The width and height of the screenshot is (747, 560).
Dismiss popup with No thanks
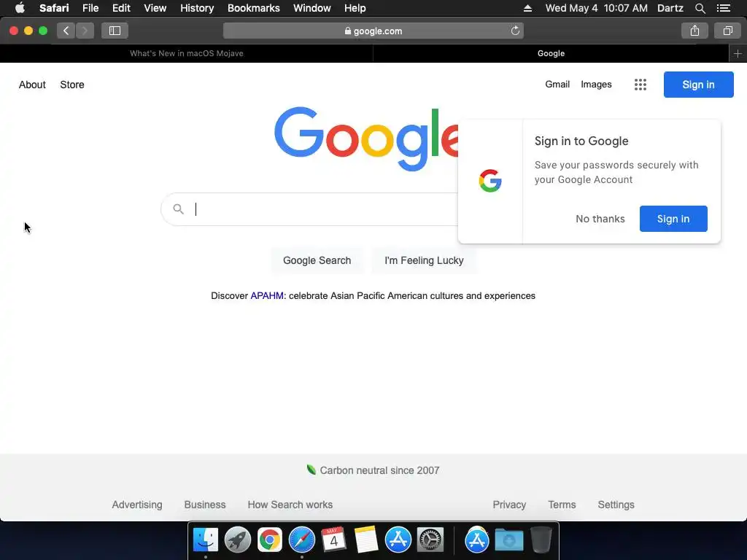tap(600, 219)
